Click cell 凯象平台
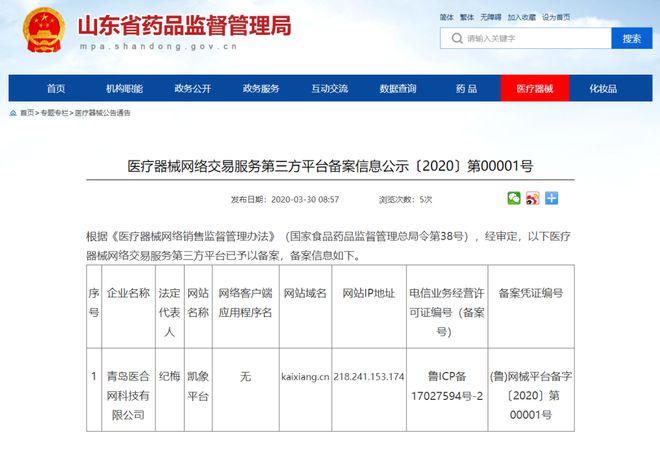Image resolution: width=660 pixels, height=474 pixels. [198, 386]
